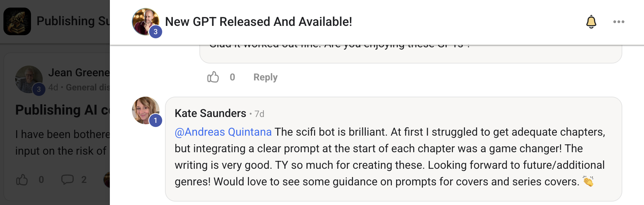644x205 pixels.
Task: Open Jean Greene's profile name
Action: [79, 72]
